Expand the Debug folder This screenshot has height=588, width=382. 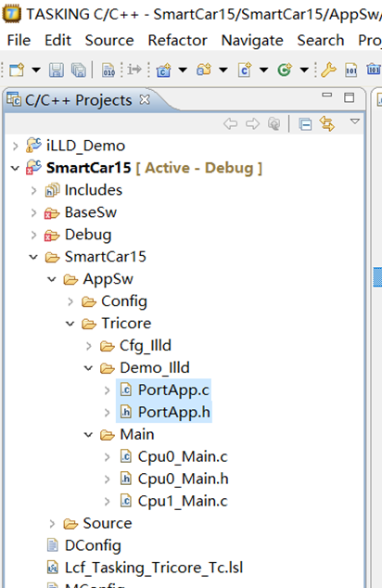click(x=33, y=235)
